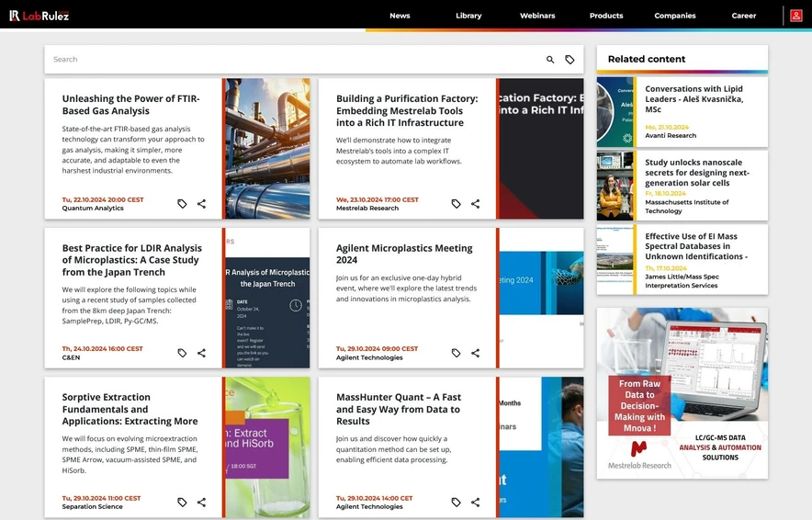This screenshot has width=812, height=520.
Task: Open the Products menu
Action: pyautogui.click(x=606, y=16)
